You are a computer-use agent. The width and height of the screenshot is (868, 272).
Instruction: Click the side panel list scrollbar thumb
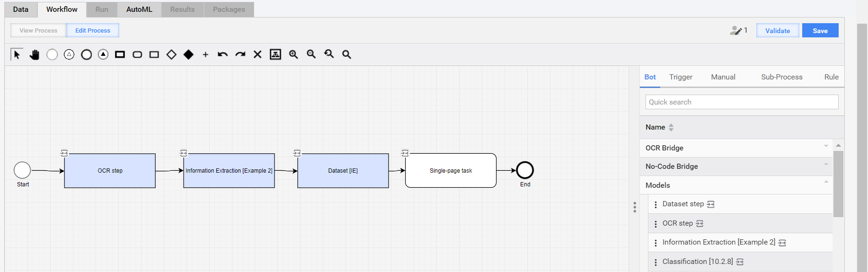(838, 184)
